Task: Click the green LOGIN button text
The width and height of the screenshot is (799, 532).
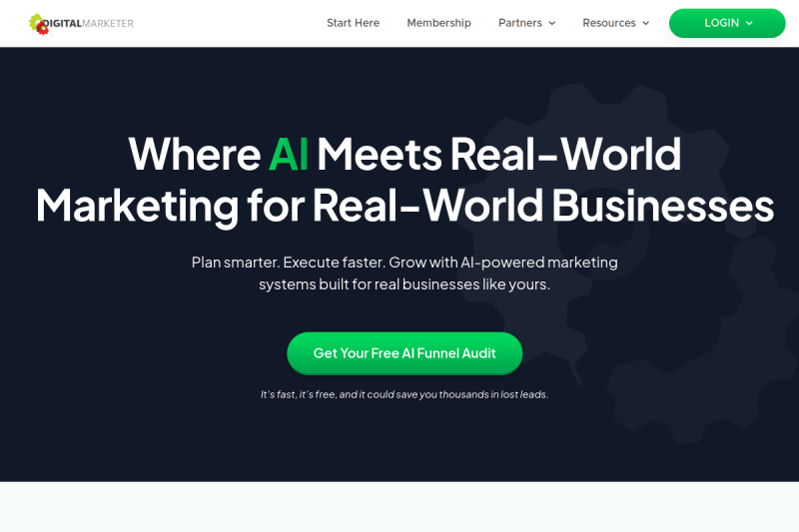Action: [x=721, y=23]
